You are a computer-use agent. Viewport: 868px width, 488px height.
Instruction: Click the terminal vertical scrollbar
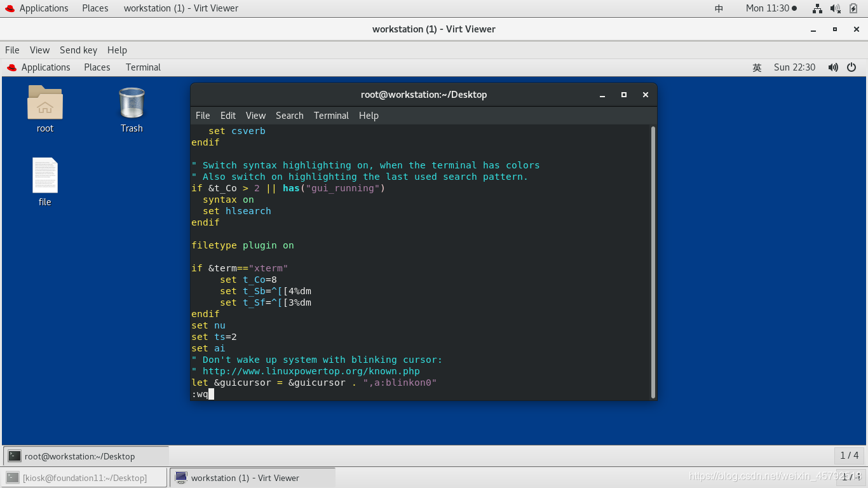click(653, 262)
